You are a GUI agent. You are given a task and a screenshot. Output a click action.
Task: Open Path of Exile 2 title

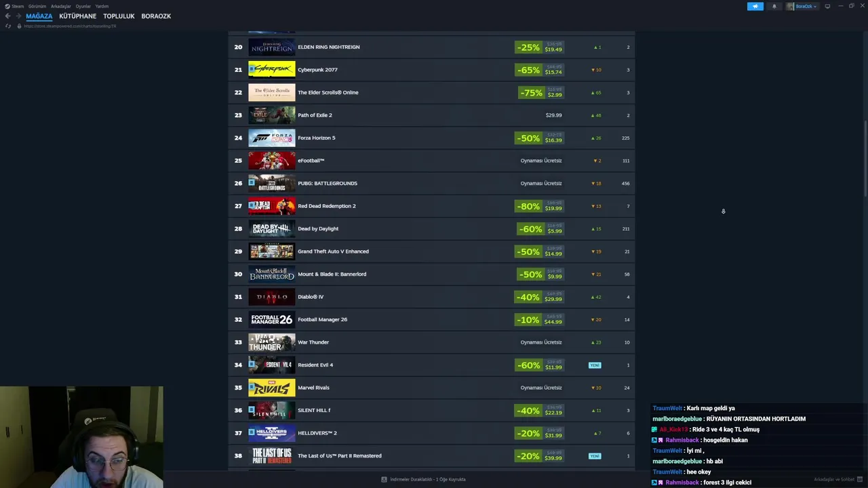(x=315, y=115)
